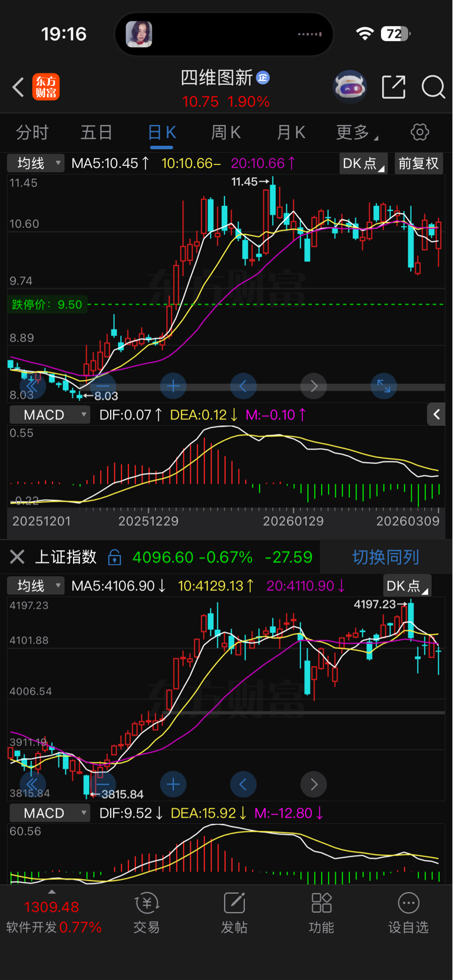Tap the back arrow at top left

[x=18, y=87]
